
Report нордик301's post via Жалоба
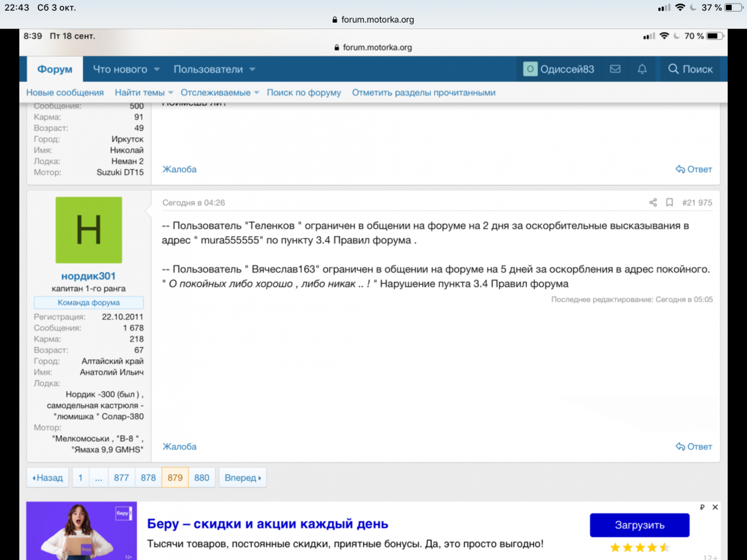(179, 447)
